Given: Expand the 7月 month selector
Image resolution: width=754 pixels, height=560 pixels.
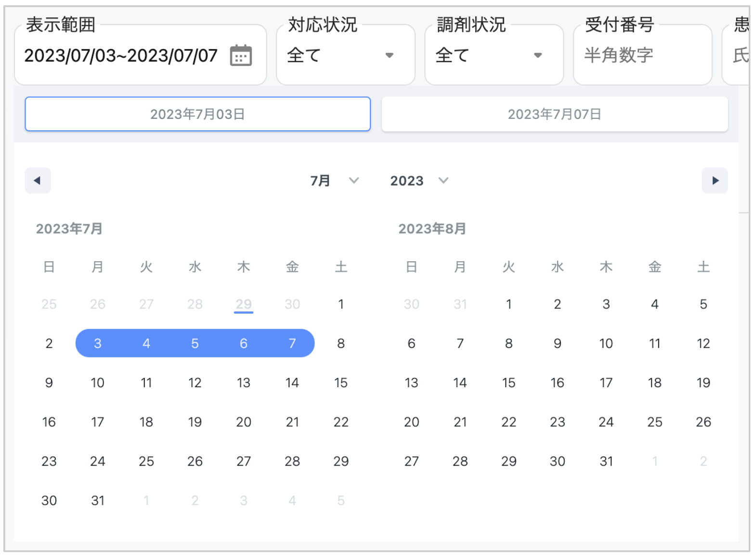Looking at the screenshot, I should (x=334, y=180).
